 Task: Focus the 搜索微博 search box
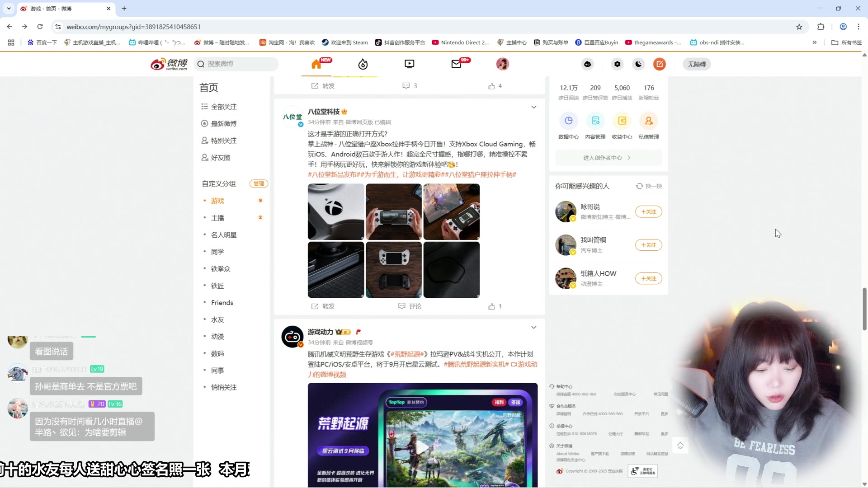point(236,64)
